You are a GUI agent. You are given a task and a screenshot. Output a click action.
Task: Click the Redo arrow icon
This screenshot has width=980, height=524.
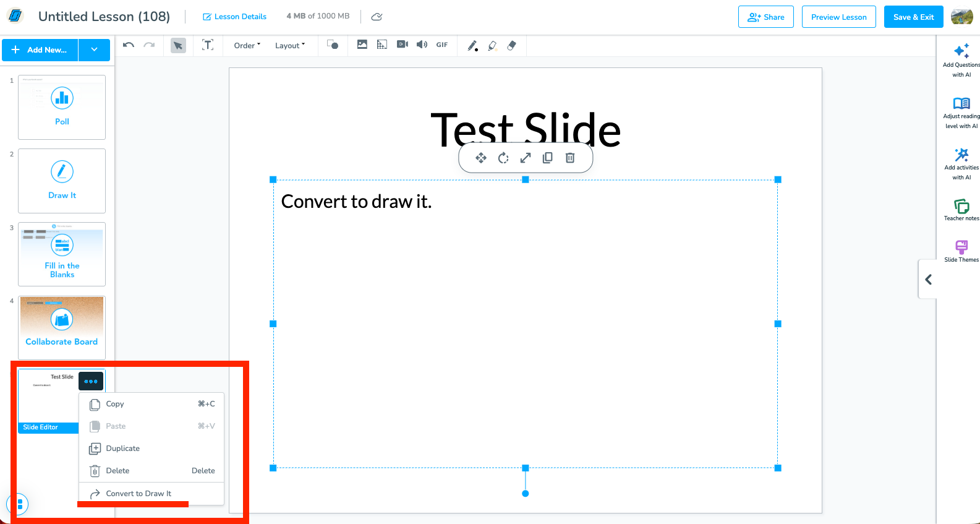coord(149,45)
